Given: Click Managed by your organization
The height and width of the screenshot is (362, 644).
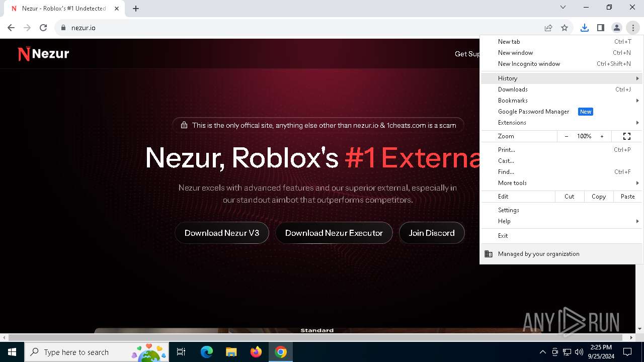Looking at the screenshot, I should (562, 254).
